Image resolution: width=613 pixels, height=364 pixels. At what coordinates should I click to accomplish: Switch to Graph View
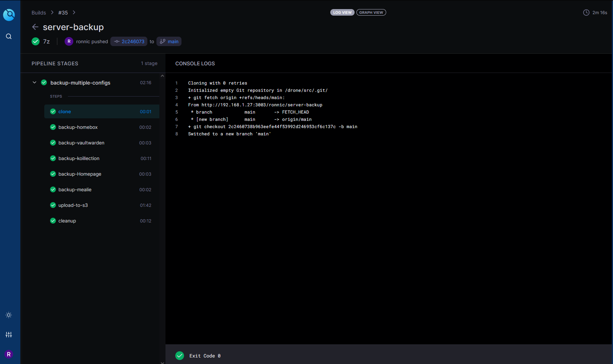click(371, 12)
